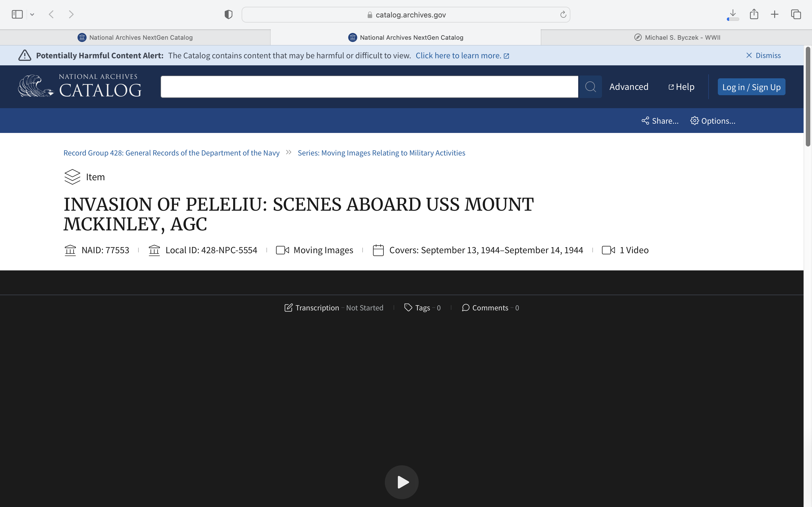Screen dimensions: 812x507
Task: Play the video
Action: (402, 482)
